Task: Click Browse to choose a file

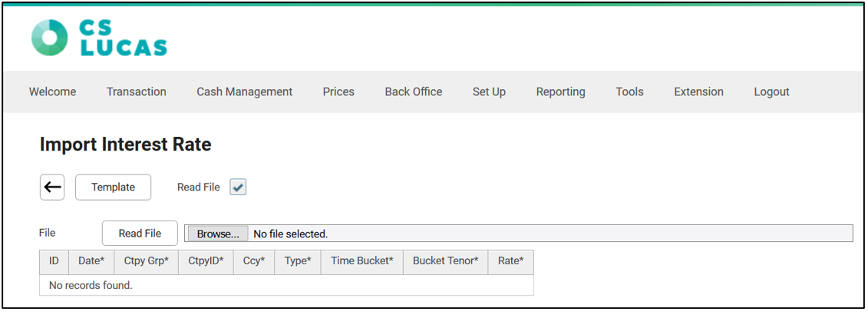Action: 218,234
